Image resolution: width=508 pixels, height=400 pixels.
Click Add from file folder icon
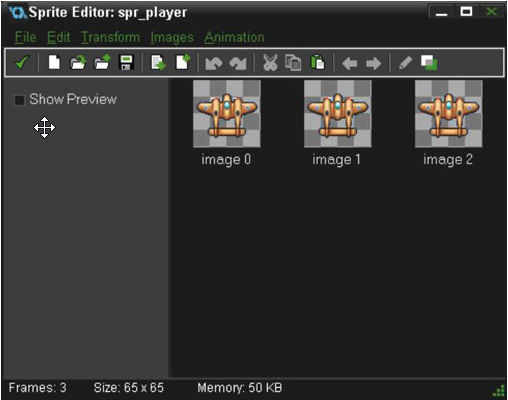tap(102, 63)
